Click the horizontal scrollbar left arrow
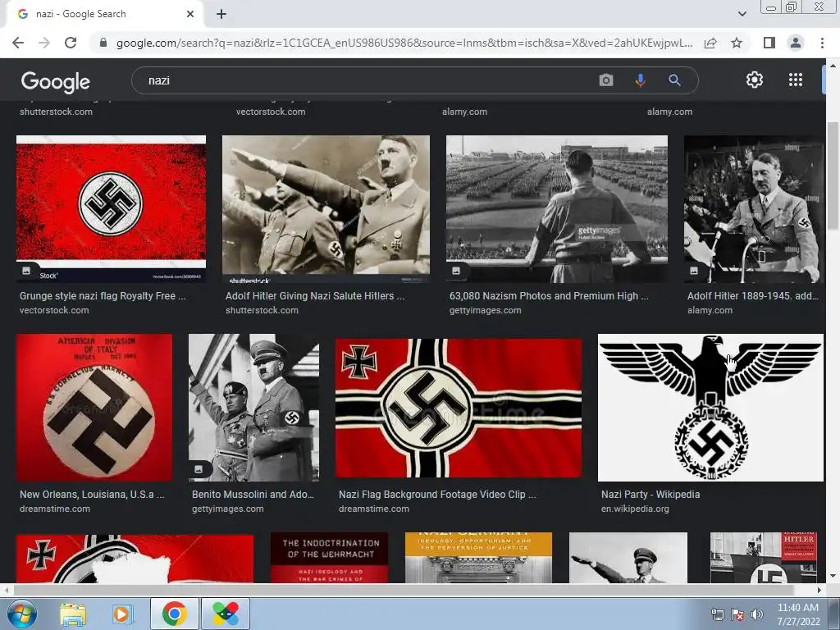The image size is (840, 630). (6, 590)
